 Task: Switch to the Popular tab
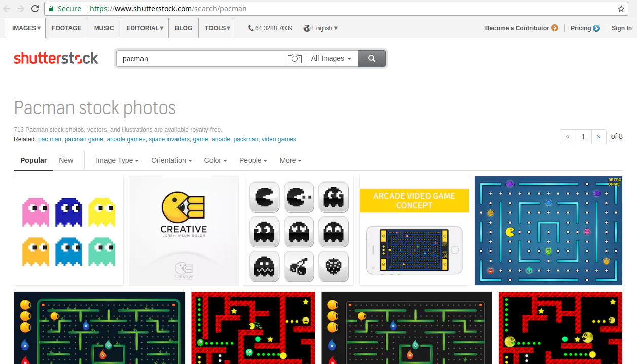point(33,160)
